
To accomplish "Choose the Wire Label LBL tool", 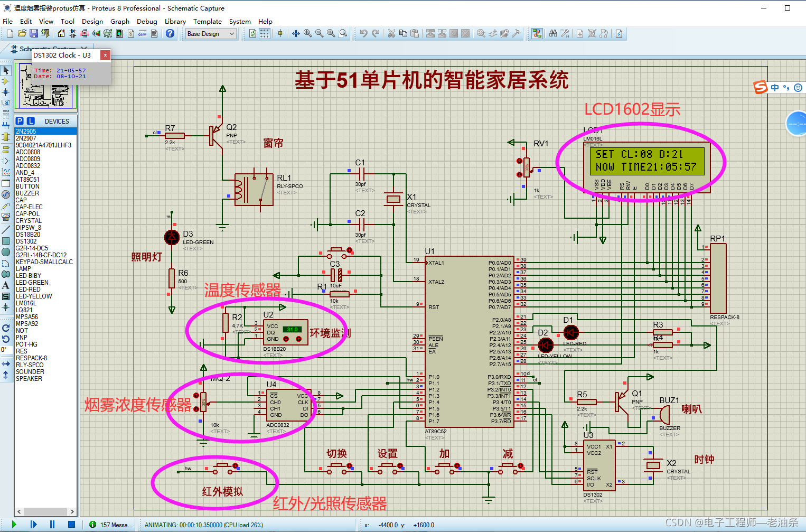I will 6,103.
